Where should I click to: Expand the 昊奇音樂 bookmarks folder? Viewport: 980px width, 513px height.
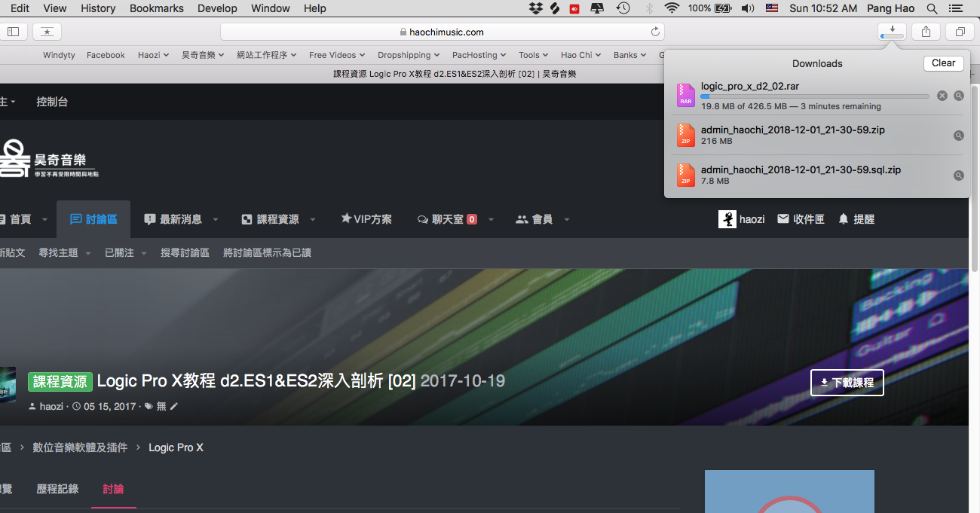coord(203,55)
